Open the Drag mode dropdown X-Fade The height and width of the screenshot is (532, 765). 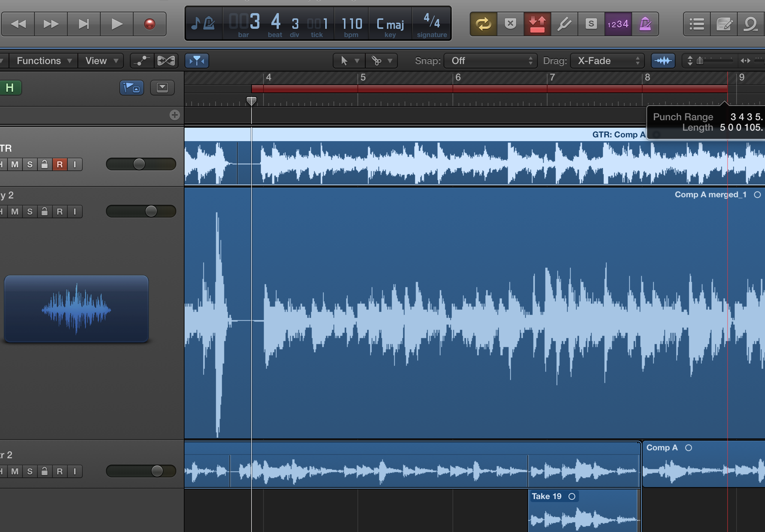click(x=607, y=61)
